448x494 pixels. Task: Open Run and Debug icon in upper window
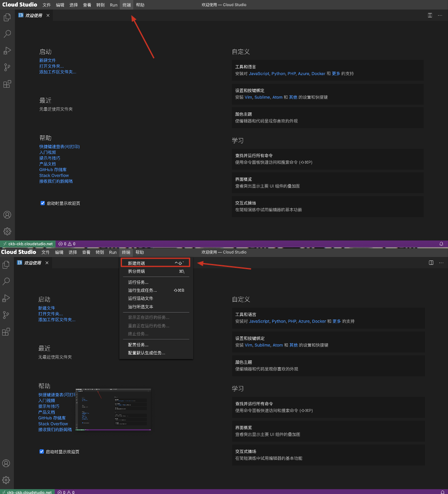click(7, 51)
